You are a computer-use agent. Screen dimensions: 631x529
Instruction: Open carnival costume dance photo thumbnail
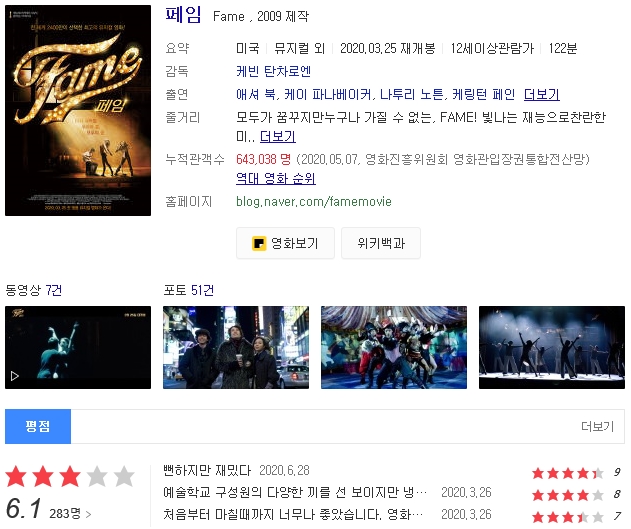394,348
